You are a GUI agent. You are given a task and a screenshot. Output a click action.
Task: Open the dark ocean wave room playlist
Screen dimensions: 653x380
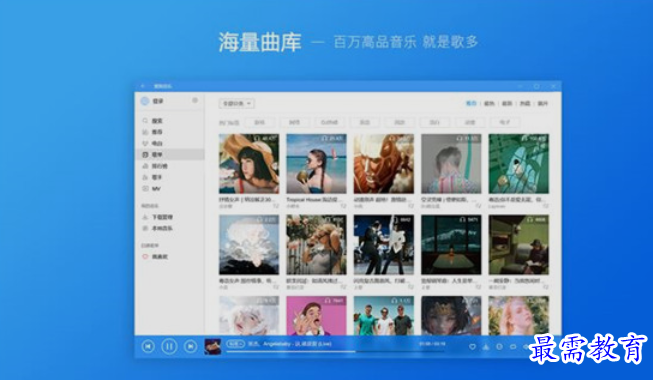(451, 245)
